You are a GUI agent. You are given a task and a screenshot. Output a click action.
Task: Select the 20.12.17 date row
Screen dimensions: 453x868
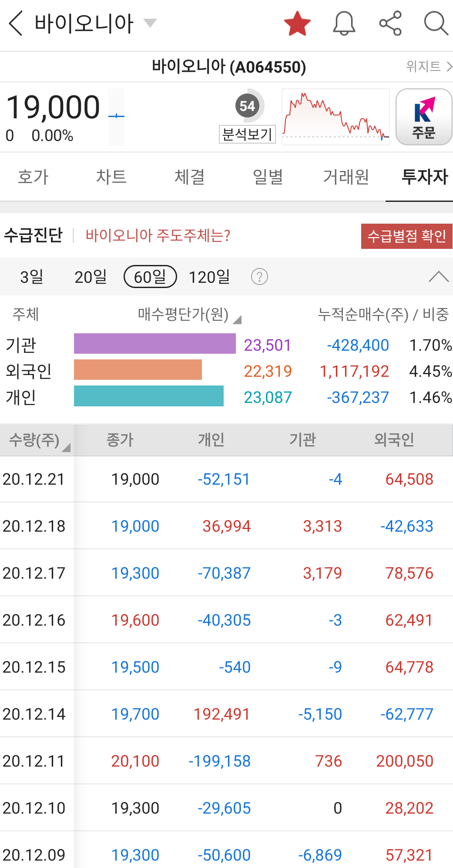[226, 573]
